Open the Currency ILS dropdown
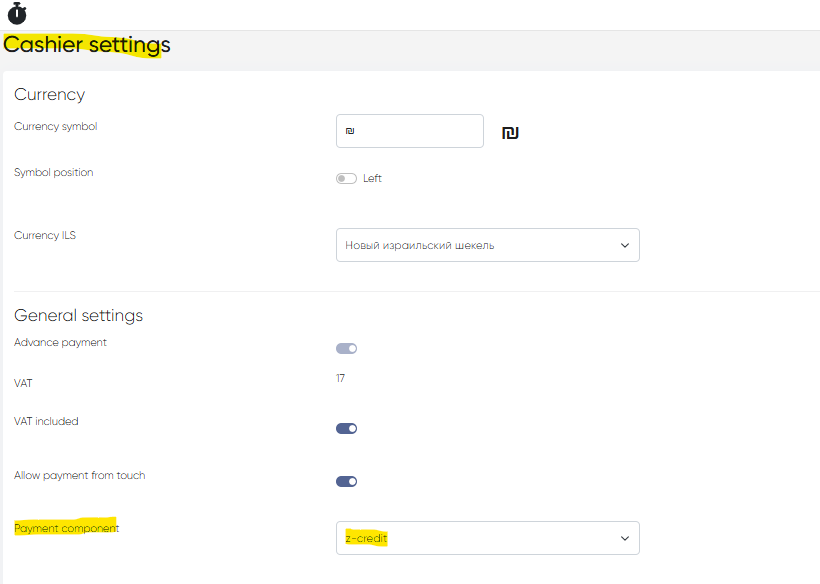The width and height of the screenshot is (820, 584). click(x=487, y=245)
